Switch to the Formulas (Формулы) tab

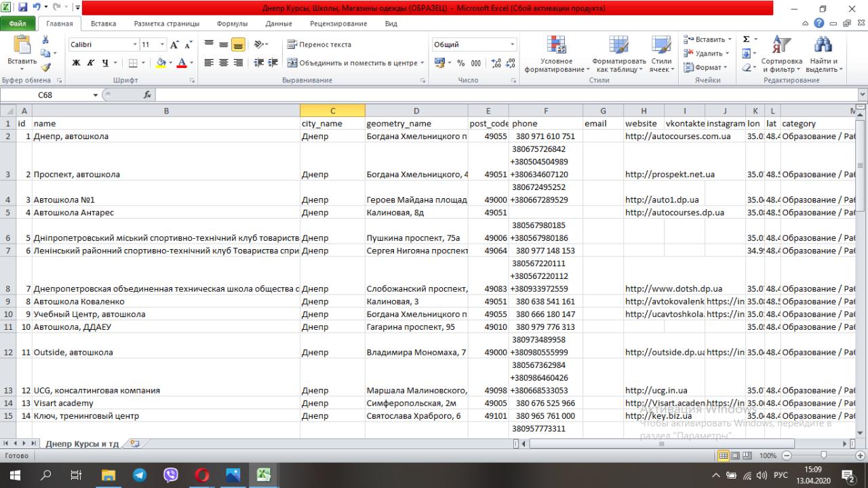[232, 24]
